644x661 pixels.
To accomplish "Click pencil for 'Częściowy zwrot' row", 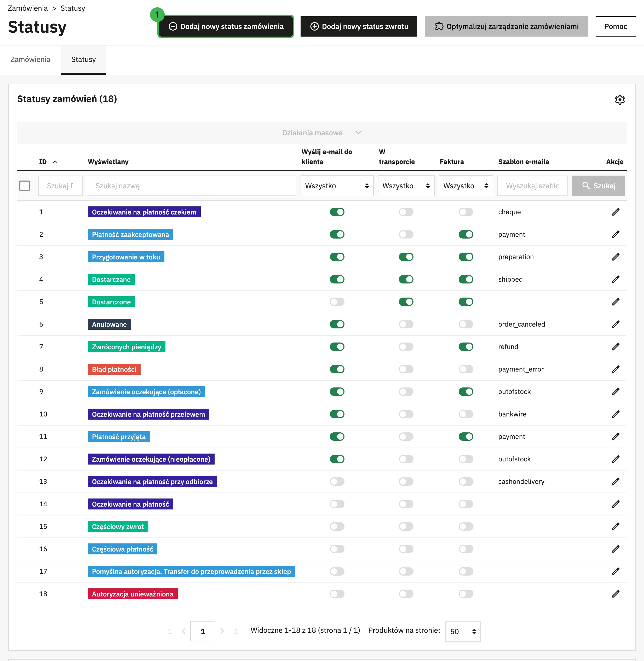I will [615, 526].
